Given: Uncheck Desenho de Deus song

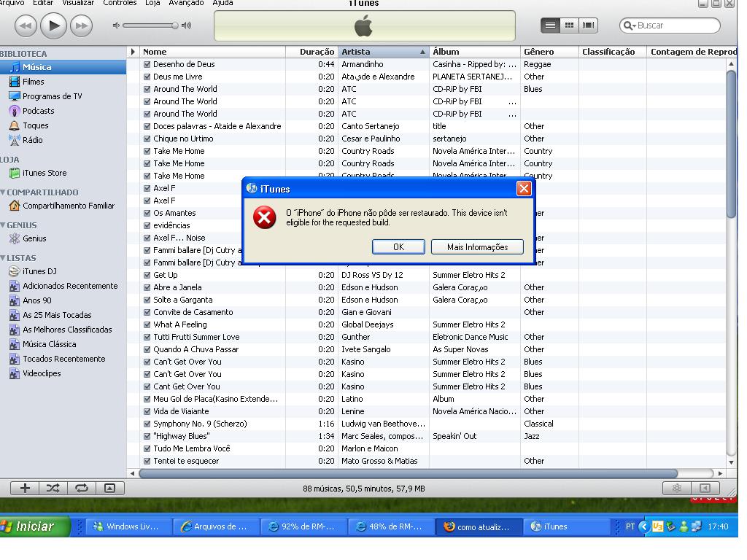Looking at the screenshot, I should click(x=147, y=64).
